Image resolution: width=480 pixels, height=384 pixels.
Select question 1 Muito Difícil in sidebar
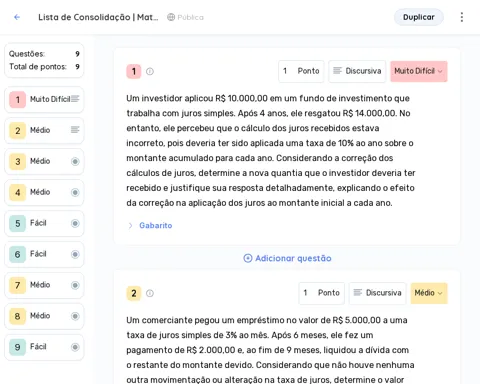44,99
